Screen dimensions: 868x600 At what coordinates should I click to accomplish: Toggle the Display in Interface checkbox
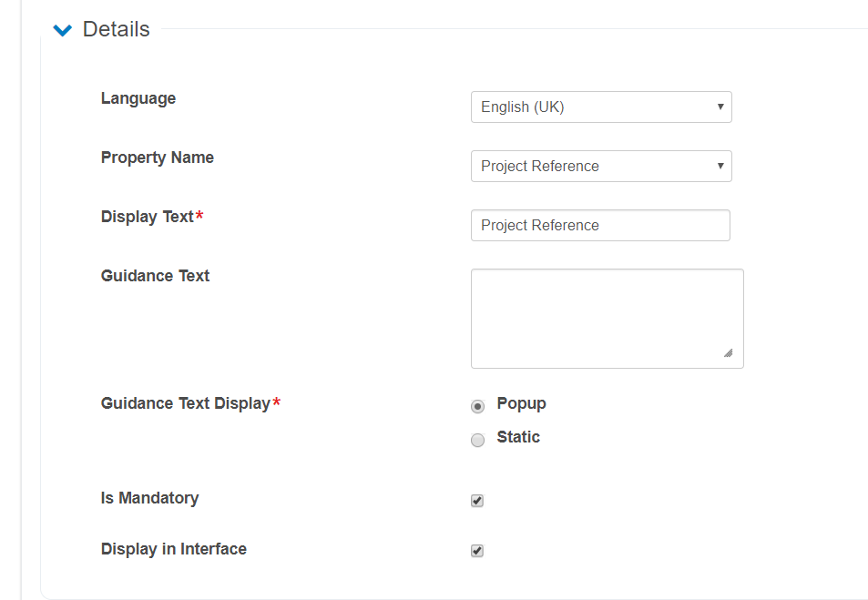(x=477, y=551)
